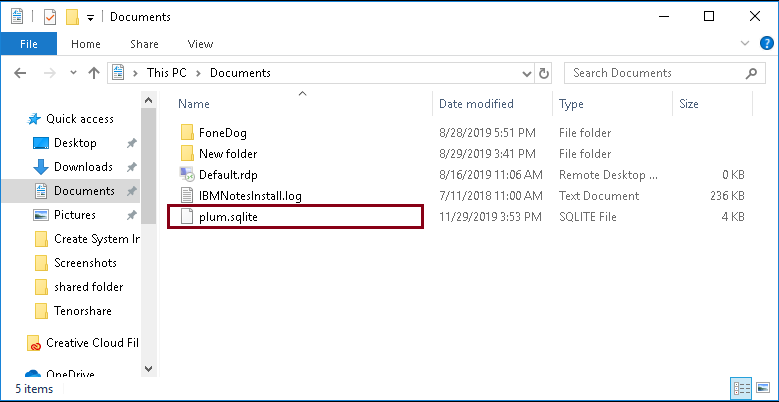Open the Tenorshare folder in navigation pane
The height and width of the screenshot is (402, 779).
[x=82, y=311]
